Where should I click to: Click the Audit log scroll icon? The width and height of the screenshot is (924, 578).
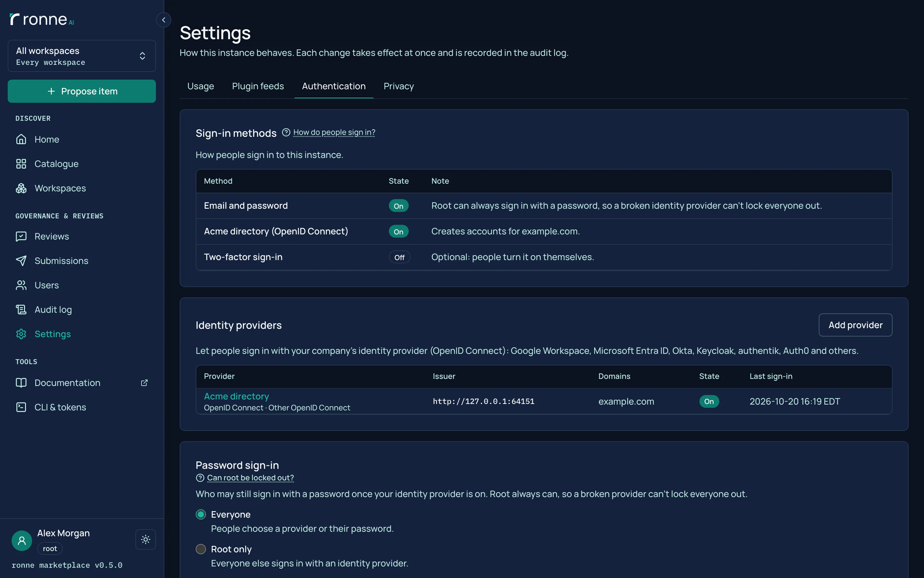click(x=21, y=310)
